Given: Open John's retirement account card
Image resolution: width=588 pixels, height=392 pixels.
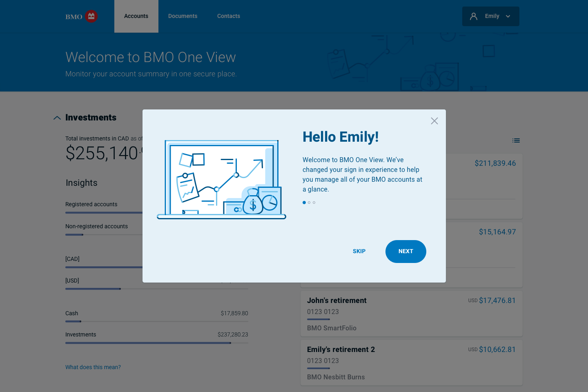Looking at the screenshot, I should 412,314.
